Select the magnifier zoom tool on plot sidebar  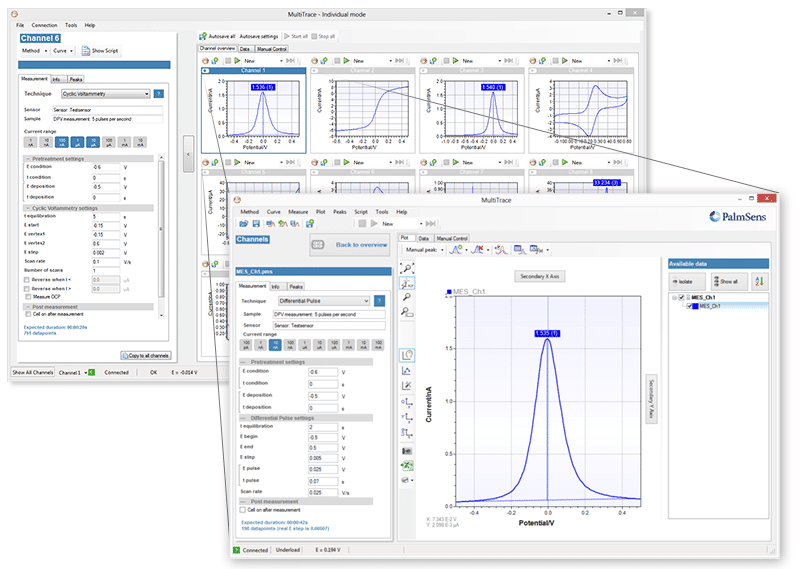click(x=407, y=298)
